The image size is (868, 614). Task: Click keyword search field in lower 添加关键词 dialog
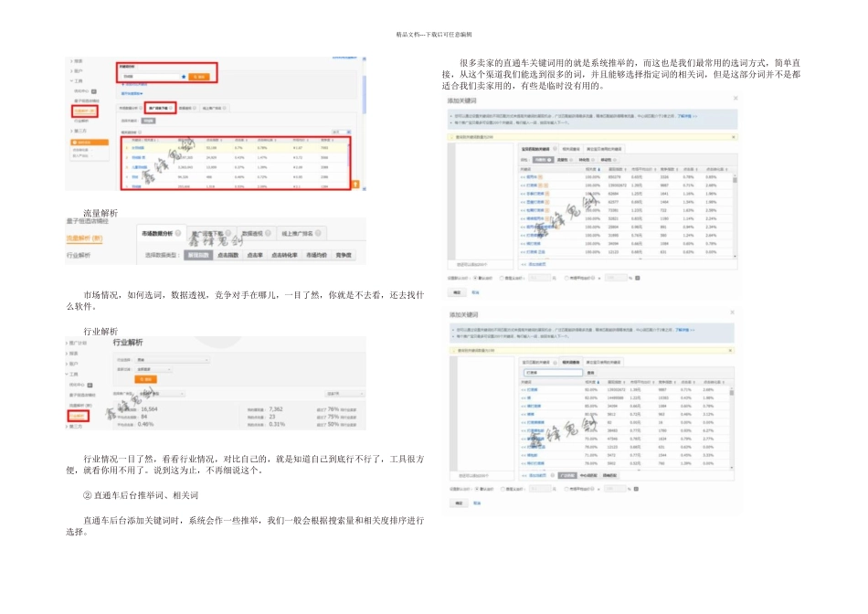tap(552, 373)
